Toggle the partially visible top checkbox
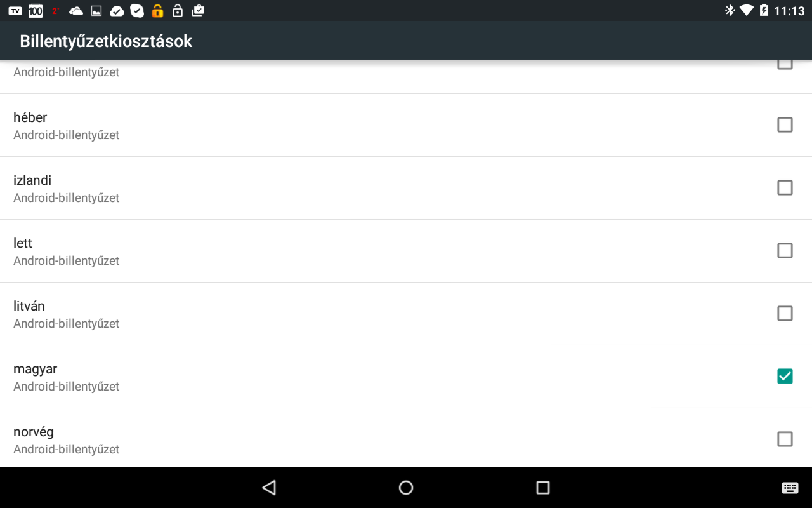Image resolution: width=812 pixels, height=508 pixels. pyautogui.click(x=785, y=64)
